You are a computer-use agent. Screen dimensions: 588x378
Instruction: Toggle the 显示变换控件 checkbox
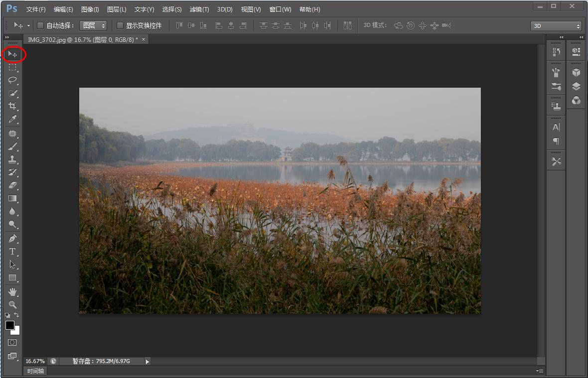(x=120, y=25)
